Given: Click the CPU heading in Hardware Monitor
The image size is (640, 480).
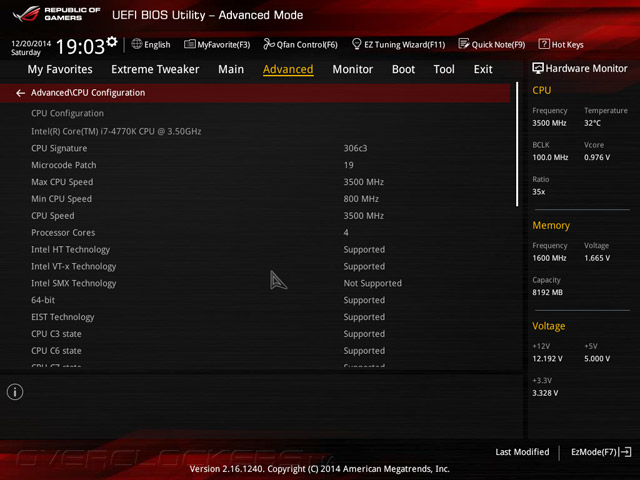Looking at the screenshot, I should point(542,90).
